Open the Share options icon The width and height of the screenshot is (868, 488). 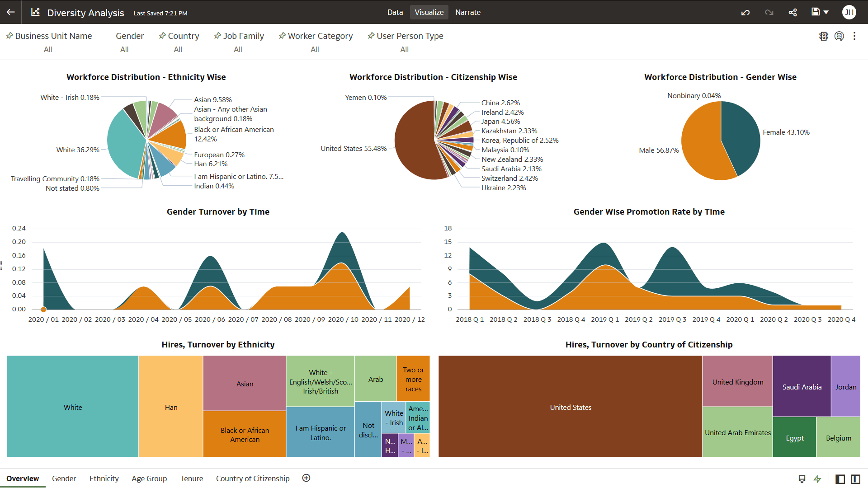793,12
